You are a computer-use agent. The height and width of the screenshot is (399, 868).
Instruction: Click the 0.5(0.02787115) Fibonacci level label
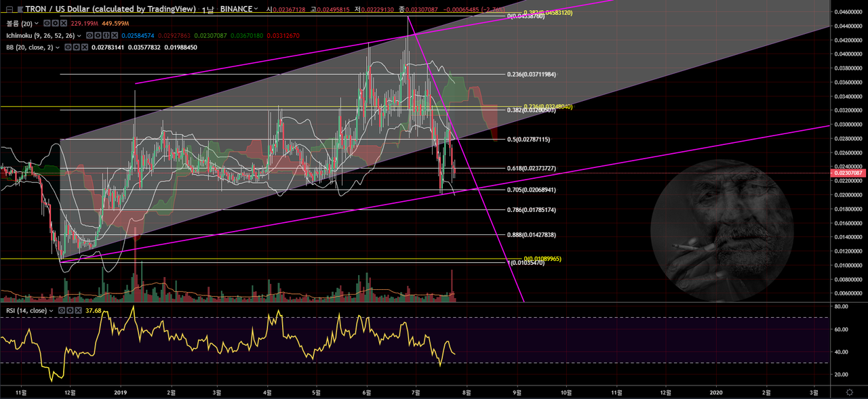528,140
